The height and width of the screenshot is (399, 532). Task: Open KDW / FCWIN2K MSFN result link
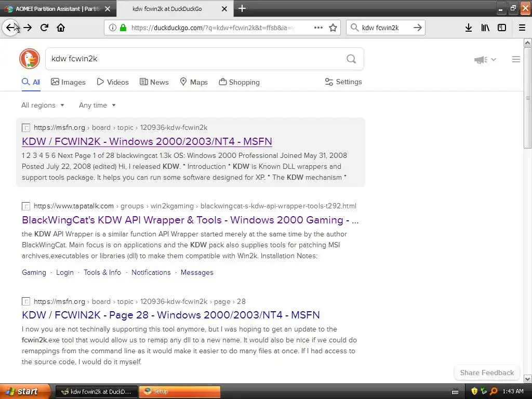147,141
